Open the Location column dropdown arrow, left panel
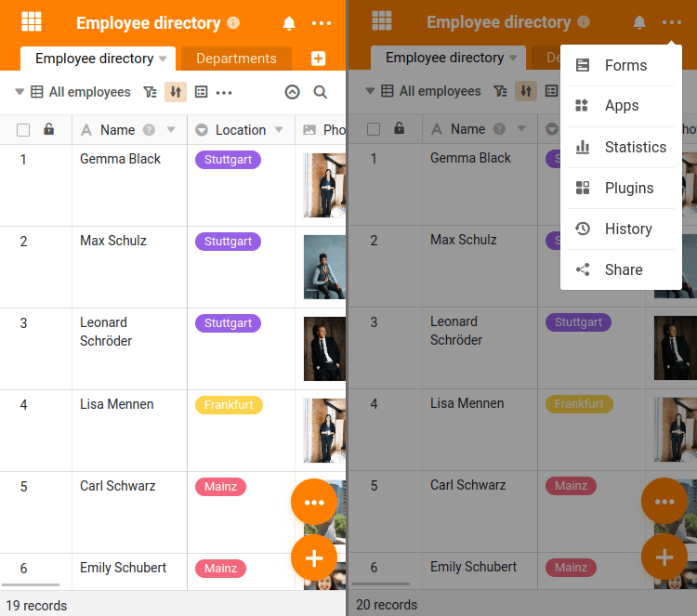The image size is (697, 616). [279, 130]
